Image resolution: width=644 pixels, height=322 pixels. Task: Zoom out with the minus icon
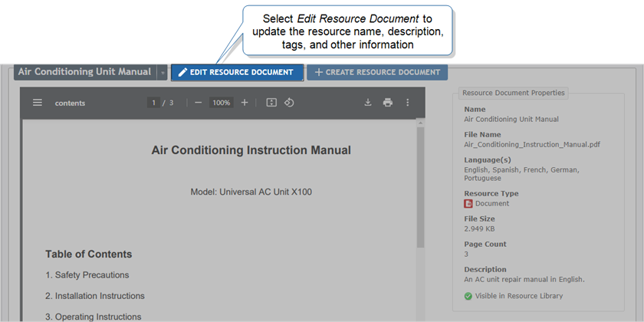point(199,103)
